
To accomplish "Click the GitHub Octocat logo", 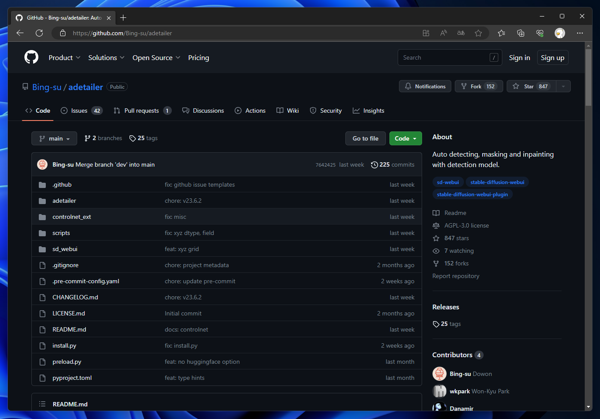I will tap(31, 57).
